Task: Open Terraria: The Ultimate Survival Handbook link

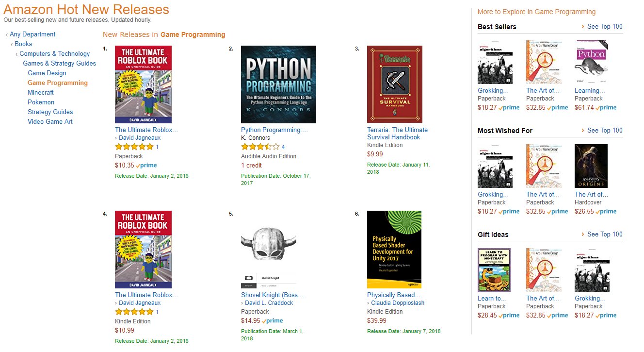Action: [397, 134]
